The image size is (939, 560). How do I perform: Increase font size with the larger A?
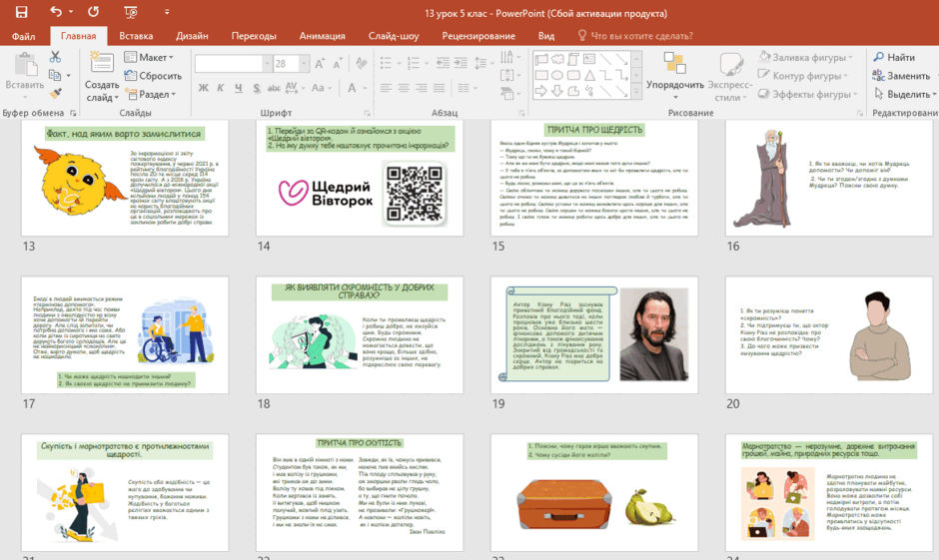[320, 64]
